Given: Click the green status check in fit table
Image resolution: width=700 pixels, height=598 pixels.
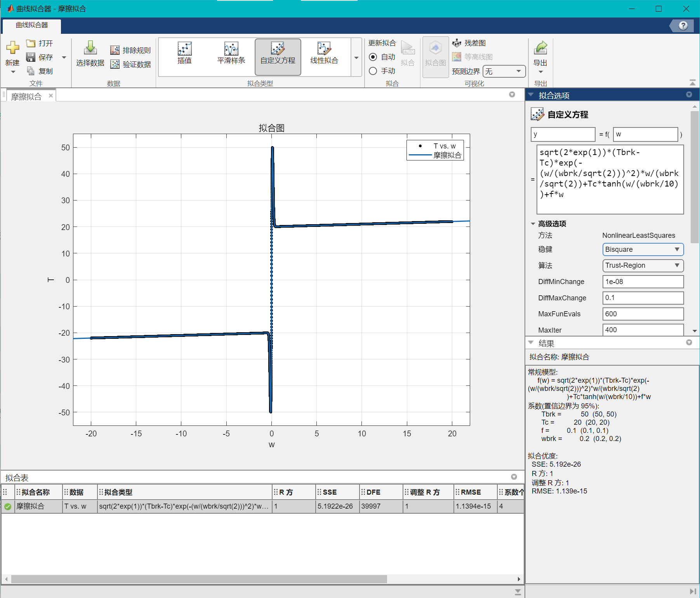Looking at the screenshot, I should tap(7, 507).
